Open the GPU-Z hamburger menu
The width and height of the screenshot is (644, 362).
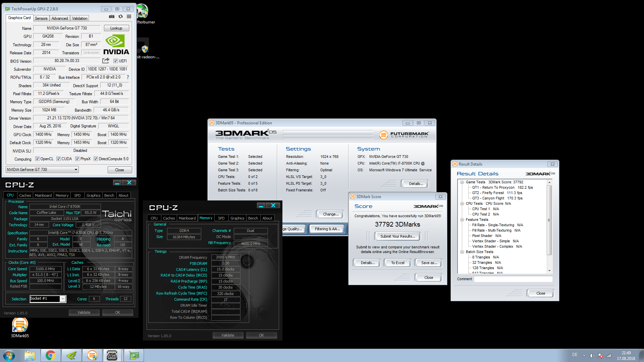point(129,16)
